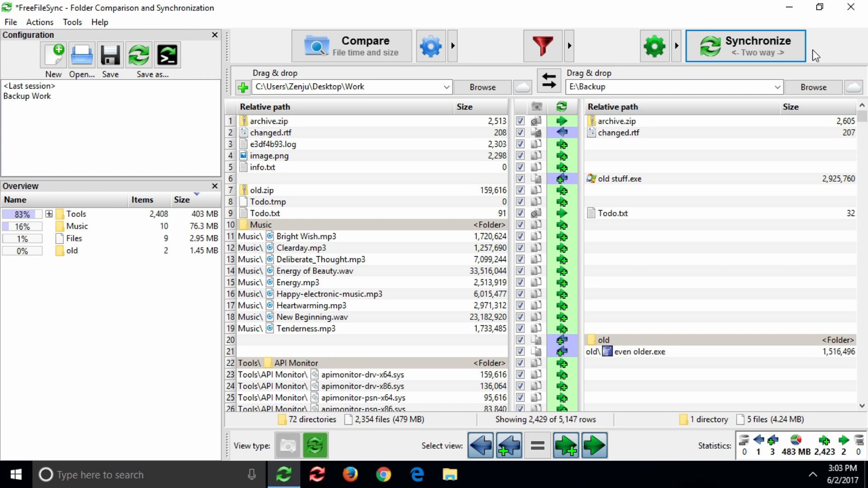
Task: Open the Tools menu
Action: click(x=72, y=22)
